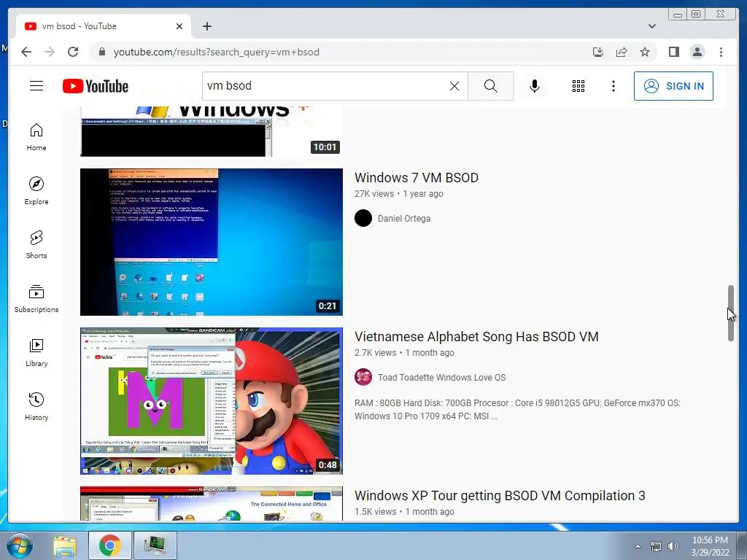Go back with the browser back arrow
747x560 pixels.
tap(26, 52)
